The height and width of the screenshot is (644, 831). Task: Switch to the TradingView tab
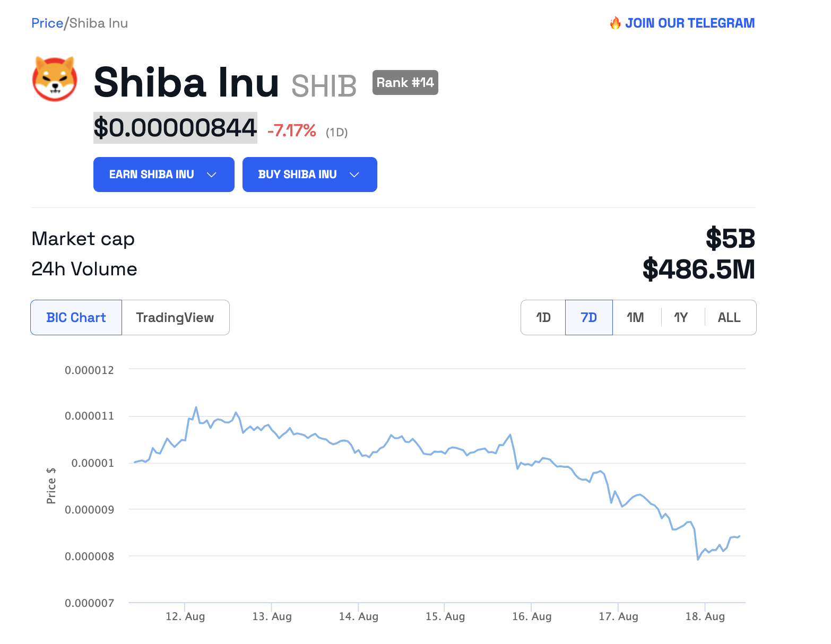point(175,318)
